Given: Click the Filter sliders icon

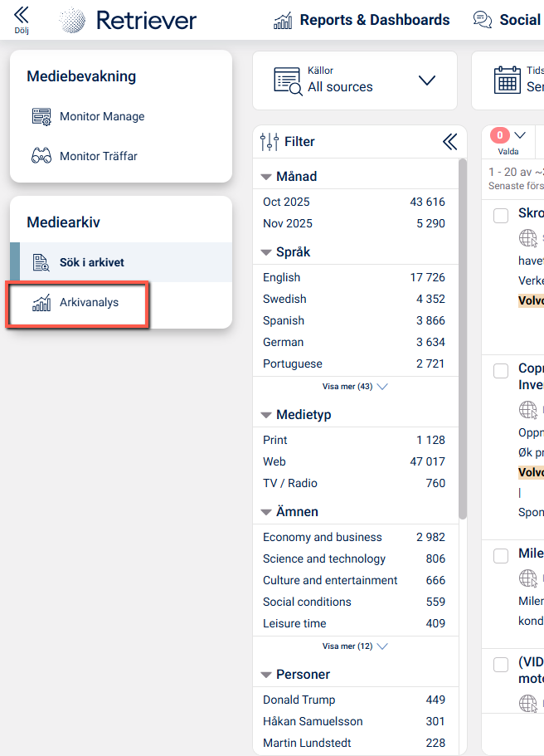Looking at the screenshot, I should (x=270, y=142).
